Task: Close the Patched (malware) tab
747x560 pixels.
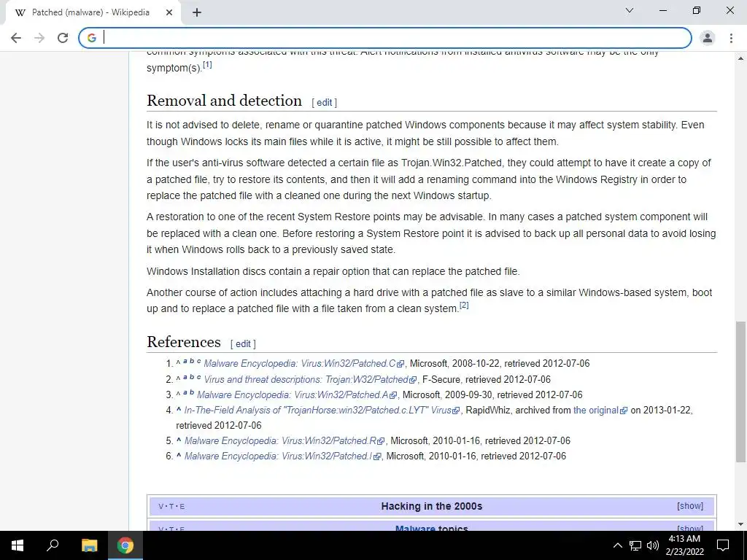Action: [x=169, y=13]
